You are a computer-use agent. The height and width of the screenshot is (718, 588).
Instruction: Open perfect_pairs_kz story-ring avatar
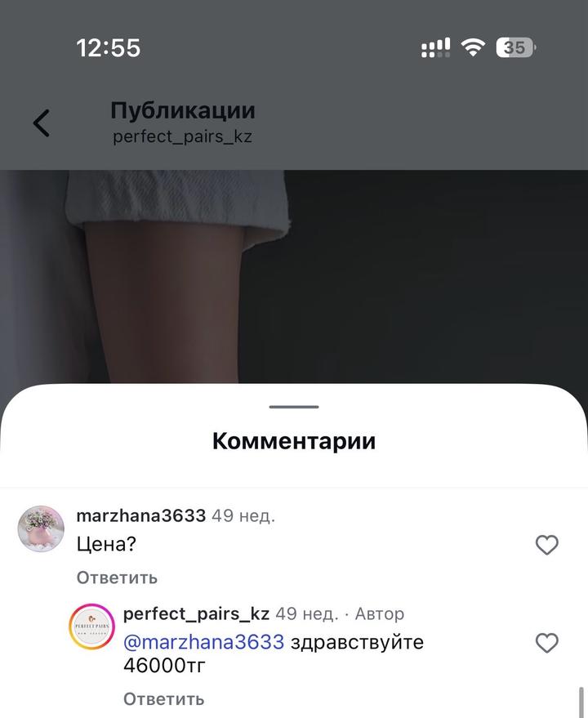[91, 627]
